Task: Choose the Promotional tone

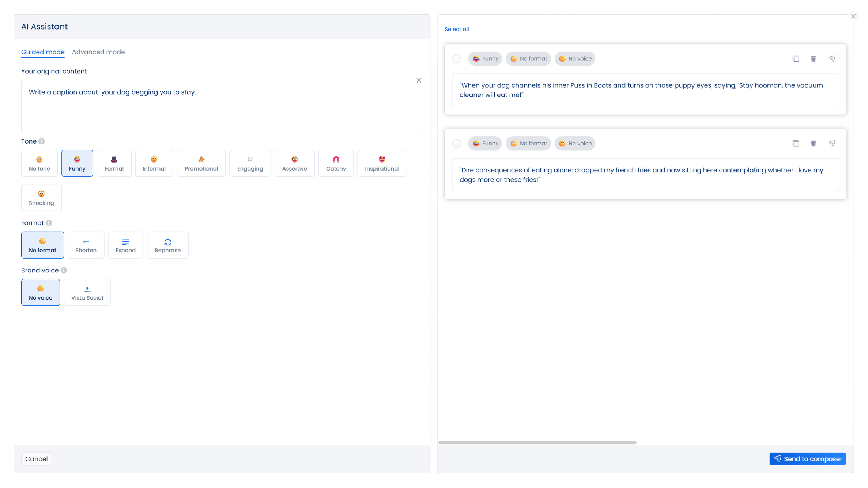Action: point(201,163)
